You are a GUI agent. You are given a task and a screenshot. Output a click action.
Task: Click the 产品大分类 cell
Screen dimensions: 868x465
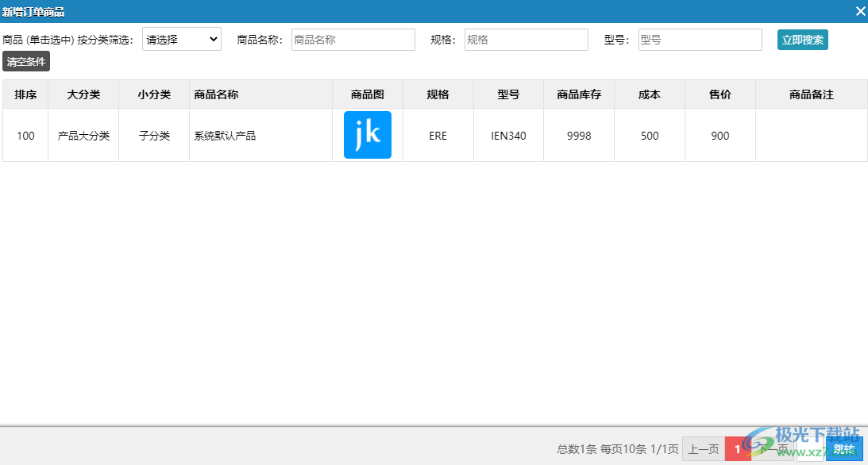(x=83, y=136)
